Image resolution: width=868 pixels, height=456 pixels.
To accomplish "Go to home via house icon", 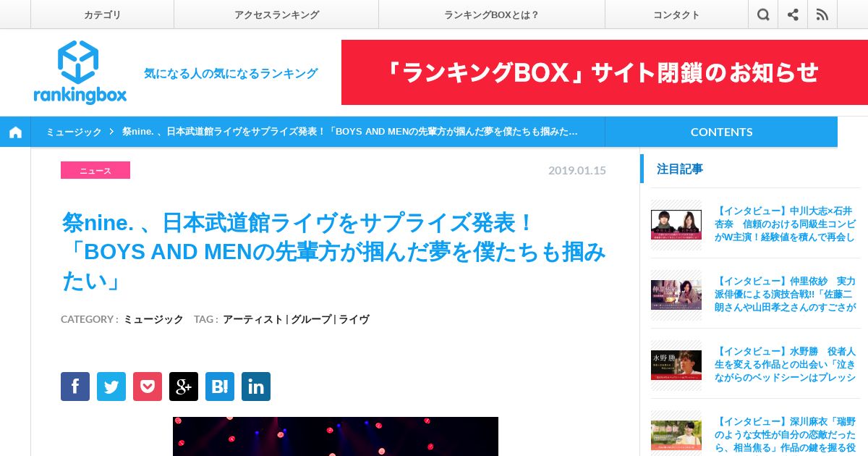I will click(15, 132).
